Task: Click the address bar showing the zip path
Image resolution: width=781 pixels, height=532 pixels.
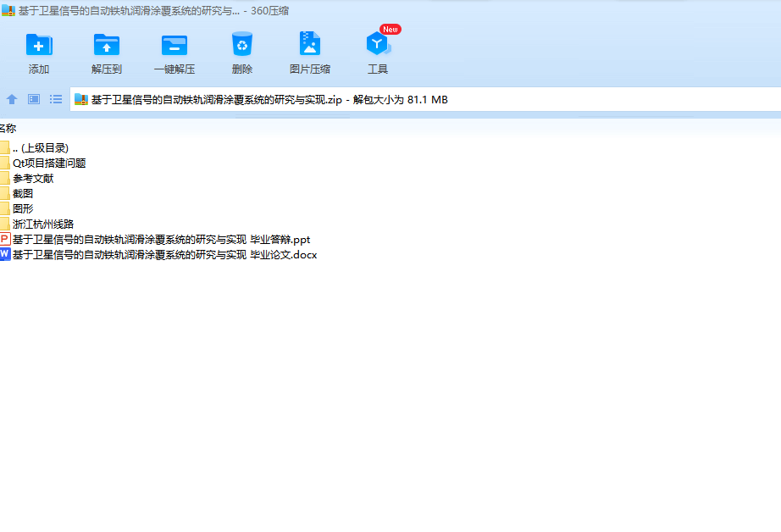Action: pos(425,100)
